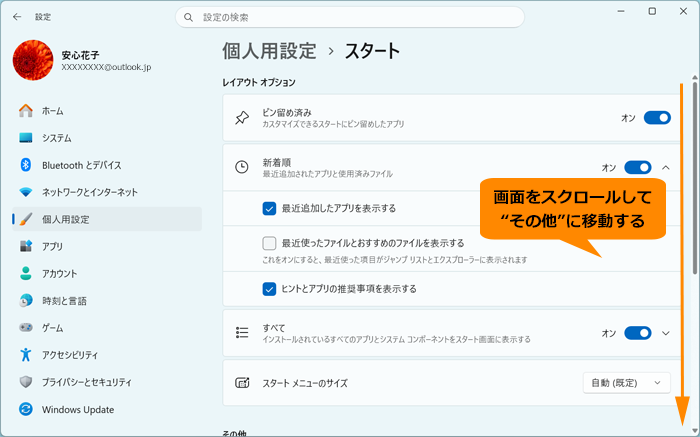Click the vertical scrollbar thumb

[695, 178]
